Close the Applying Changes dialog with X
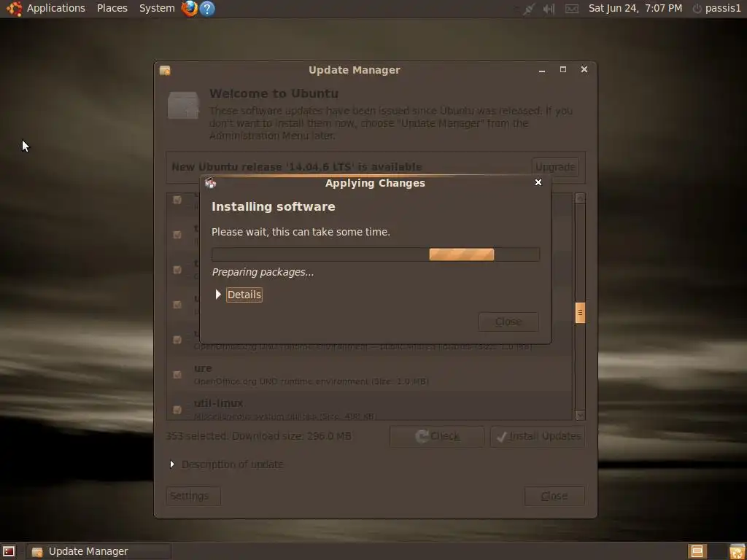Image resolution: width=747 pixels, height=560 pixels. pyautogui.click(x=538, y=182)
